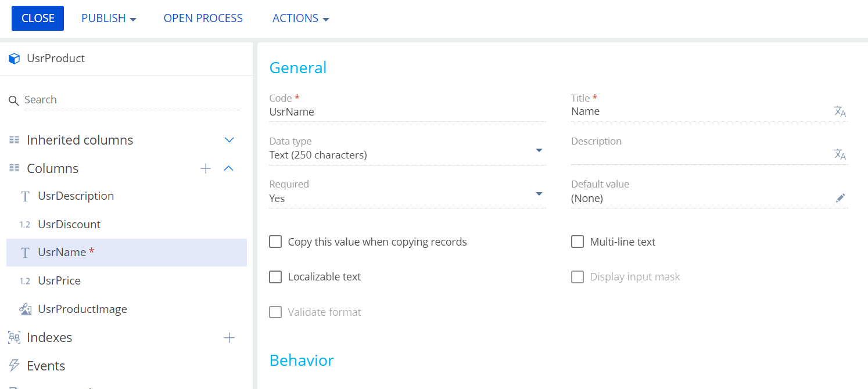This screenshot has width=868, height=389.
Task: Click into the Search field
Action: 132,100
